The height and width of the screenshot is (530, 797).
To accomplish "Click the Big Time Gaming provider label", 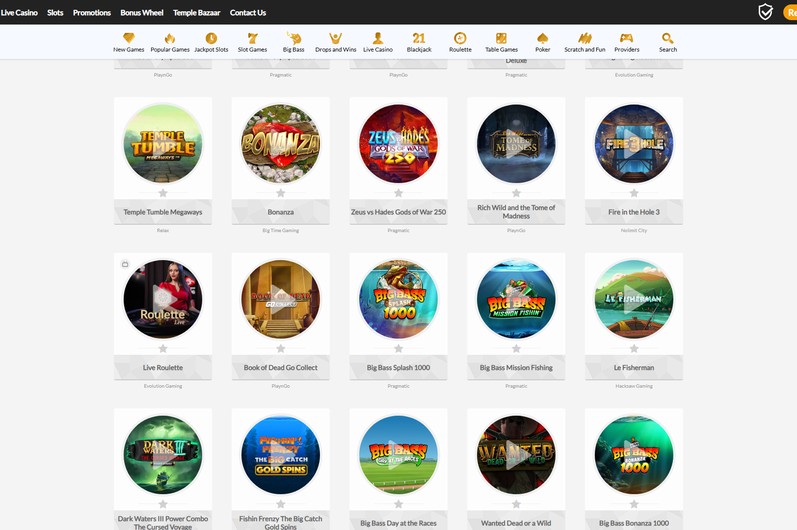I will 281,231.
